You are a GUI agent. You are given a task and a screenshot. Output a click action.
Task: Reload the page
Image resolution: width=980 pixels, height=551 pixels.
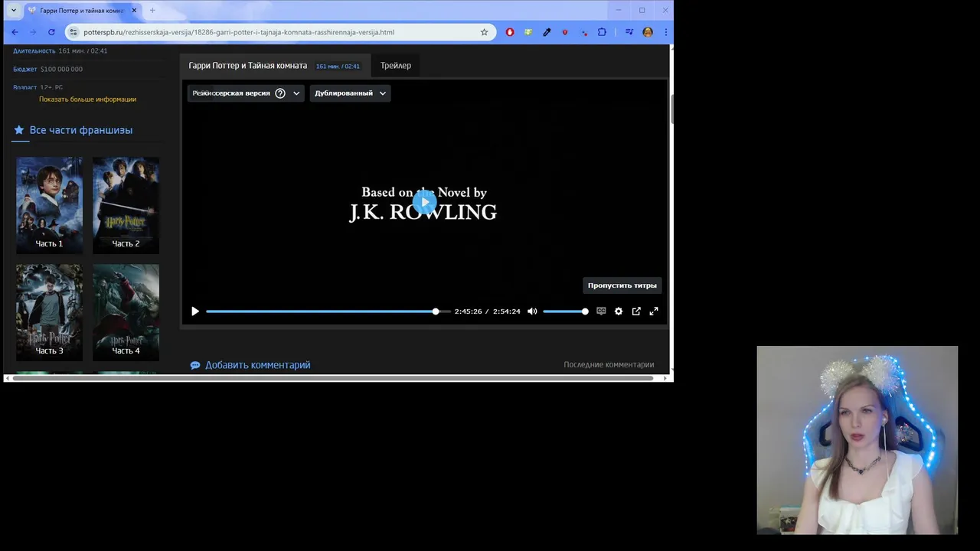[51, 32]
